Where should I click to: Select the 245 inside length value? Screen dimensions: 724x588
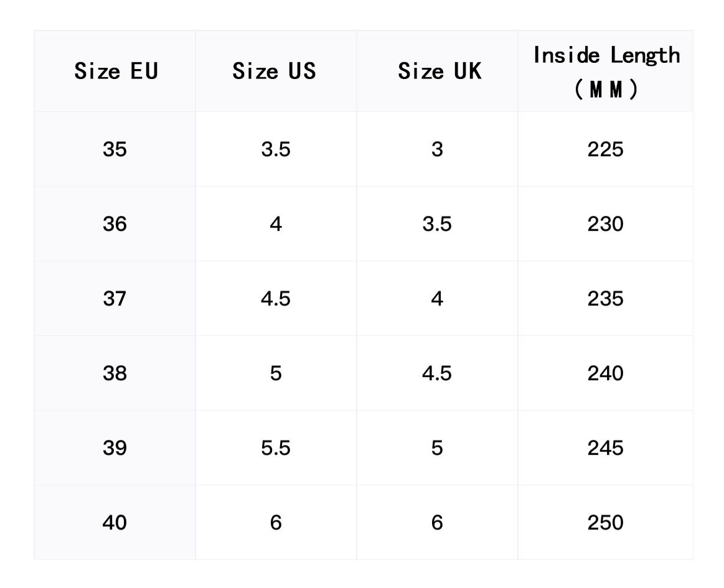[x=605, y=449]
